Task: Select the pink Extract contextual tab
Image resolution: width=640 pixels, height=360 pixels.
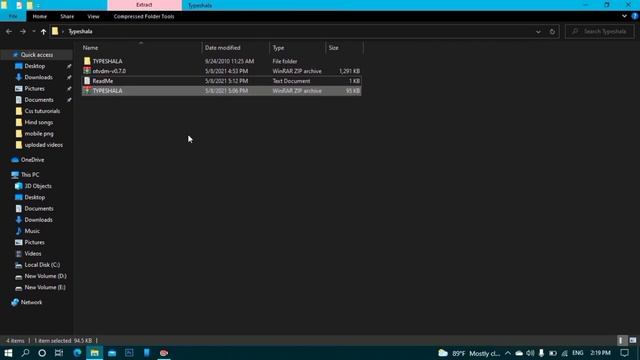Action: click(144, 5)
